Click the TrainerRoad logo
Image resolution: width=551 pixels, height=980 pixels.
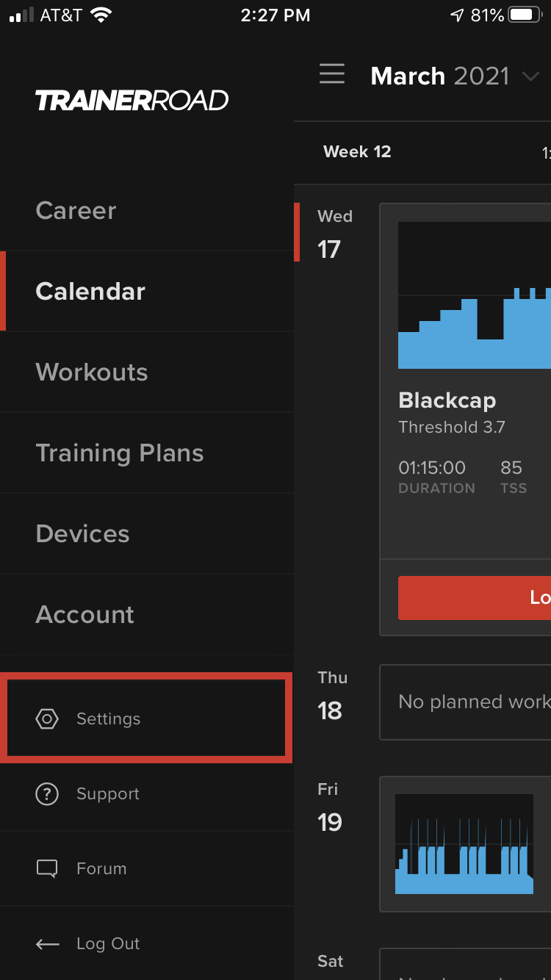132,100
